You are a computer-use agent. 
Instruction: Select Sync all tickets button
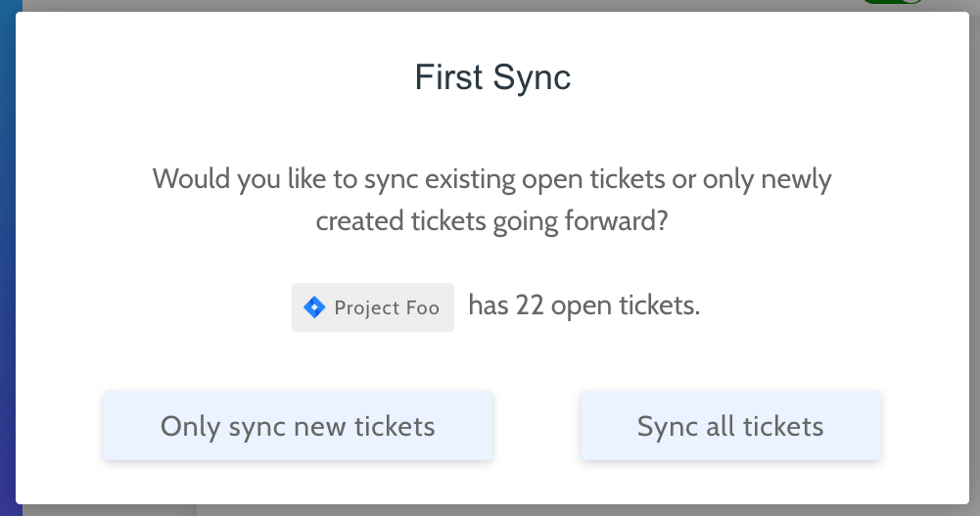(730, 426)
